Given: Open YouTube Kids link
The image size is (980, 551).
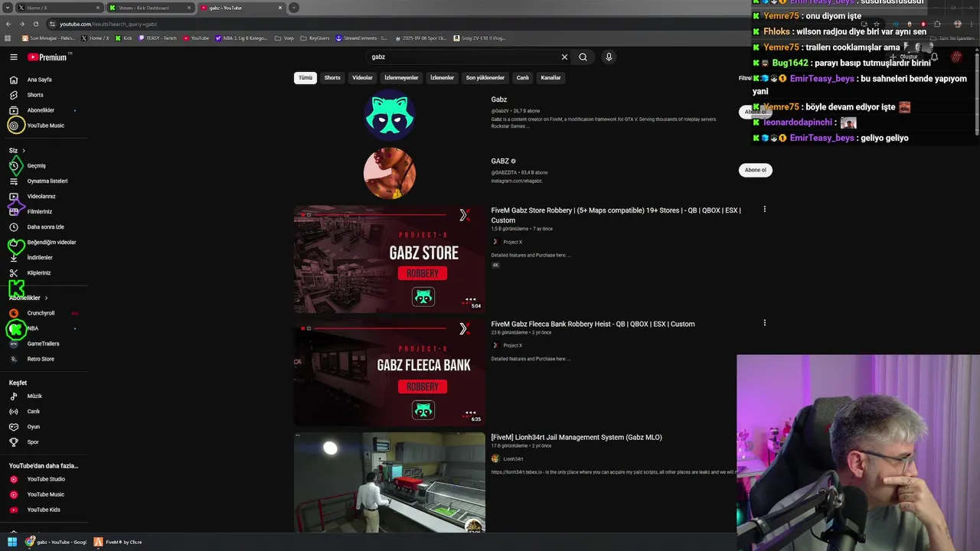Looking at the screenshot, I should [44, 510].
